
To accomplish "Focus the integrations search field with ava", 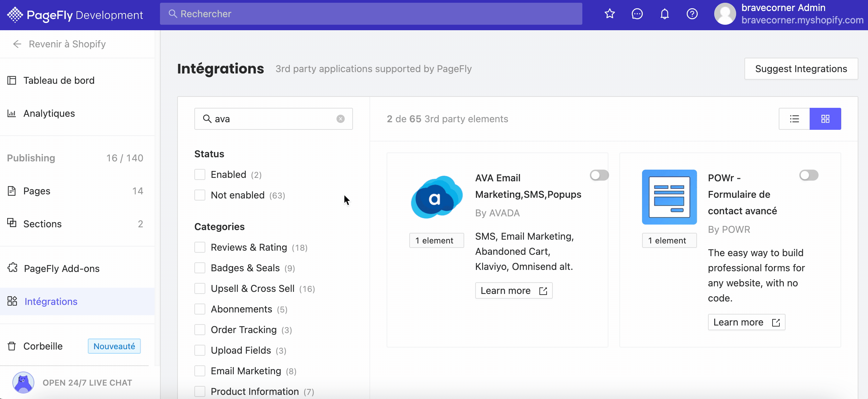I will [x=273, y=119].
